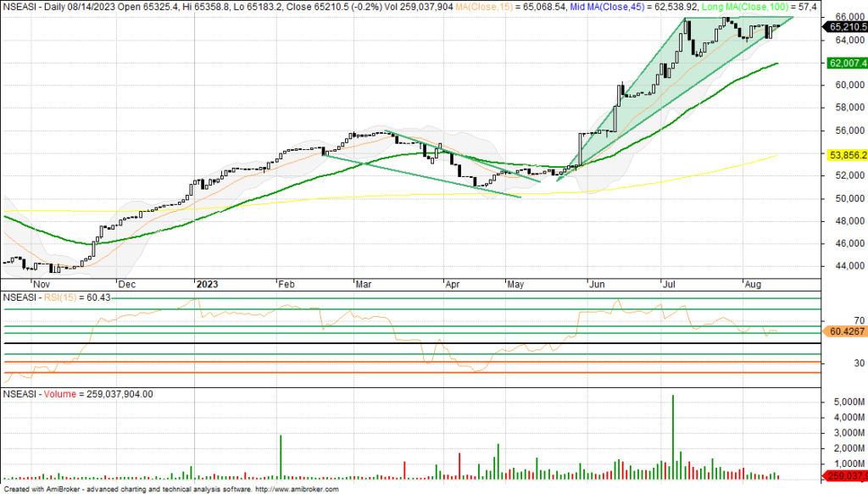Select the 2023 year marker on time axis
The width and height of the screenshot is (868, 494).
point(207,286)
